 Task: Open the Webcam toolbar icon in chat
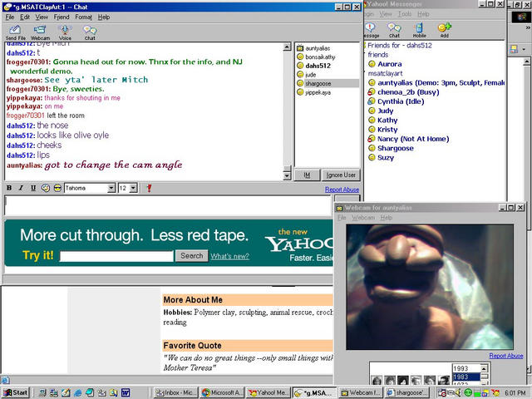[40, 32]
